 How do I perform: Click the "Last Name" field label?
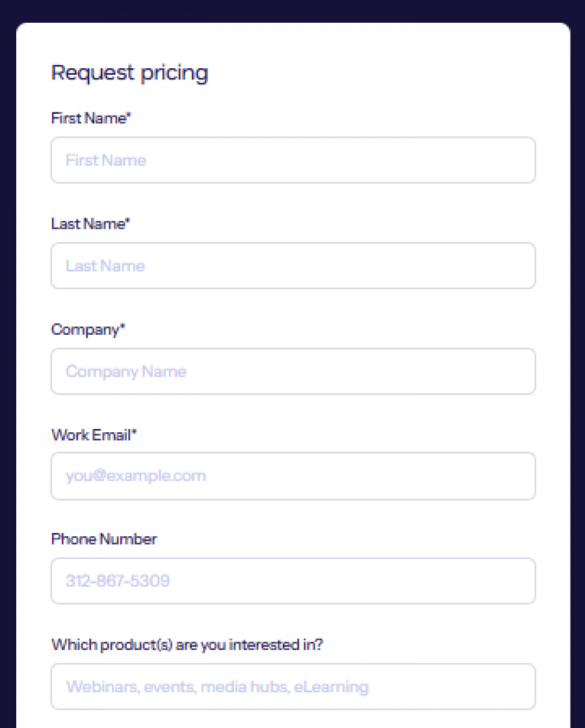pyautogui.click(x=88, y=224)
